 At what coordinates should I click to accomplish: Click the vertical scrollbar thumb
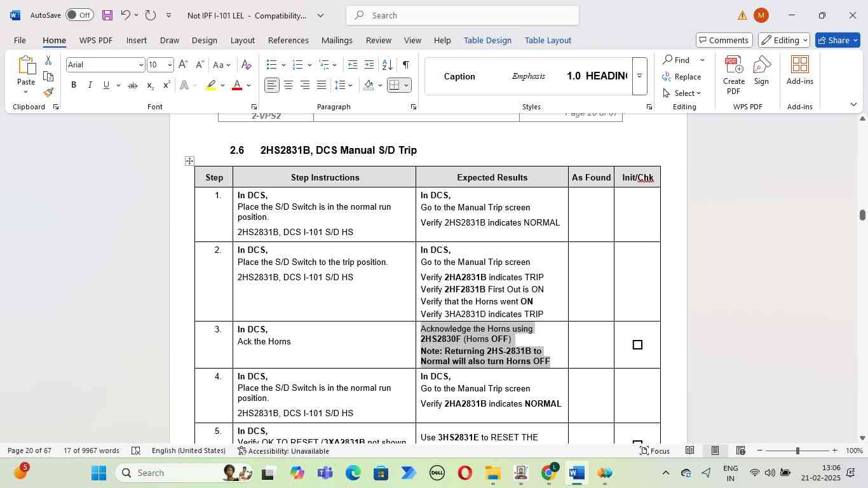(862, 215)
